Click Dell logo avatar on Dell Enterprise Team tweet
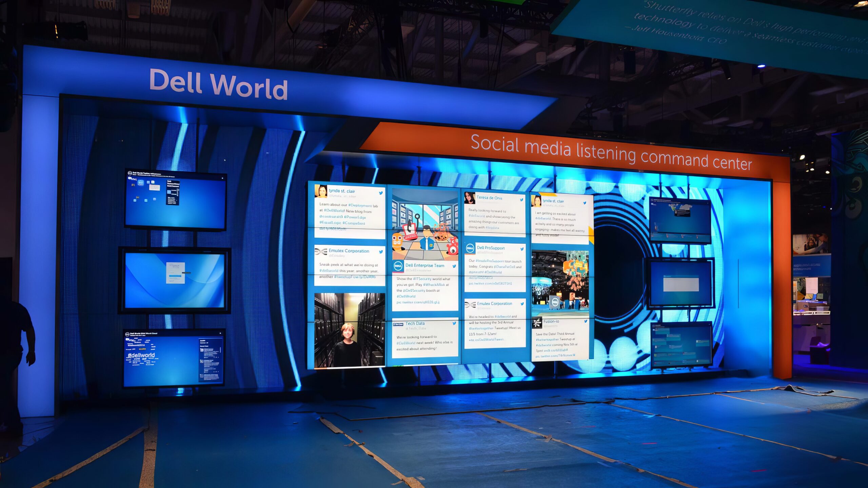868x488 pixels. pos(398,266)
